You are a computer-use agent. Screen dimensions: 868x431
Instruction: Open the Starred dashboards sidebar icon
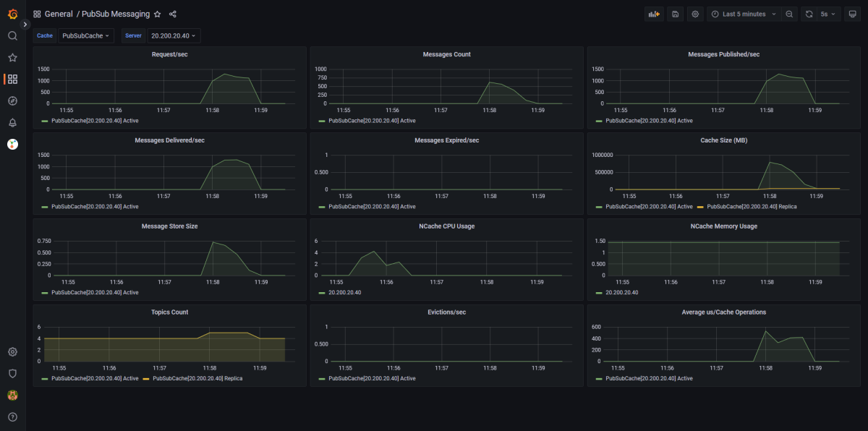(x=12, y=57)
